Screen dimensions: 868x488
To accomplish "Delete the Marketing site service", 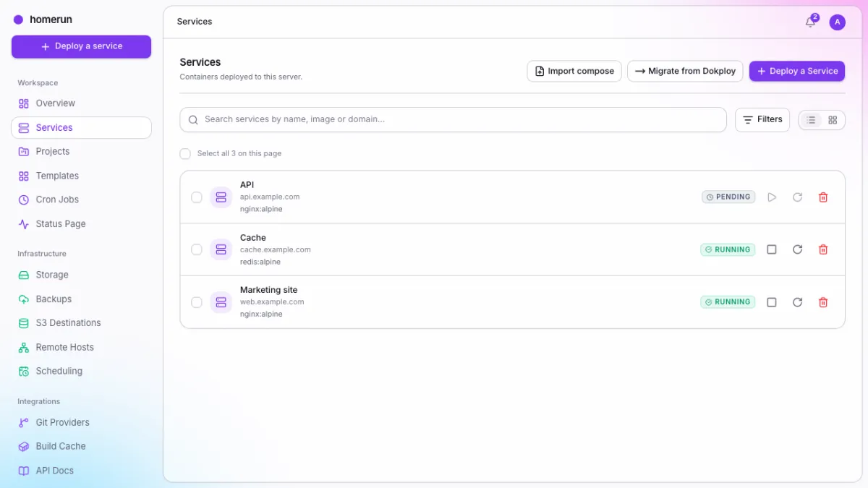I will [x=822, y=302].
